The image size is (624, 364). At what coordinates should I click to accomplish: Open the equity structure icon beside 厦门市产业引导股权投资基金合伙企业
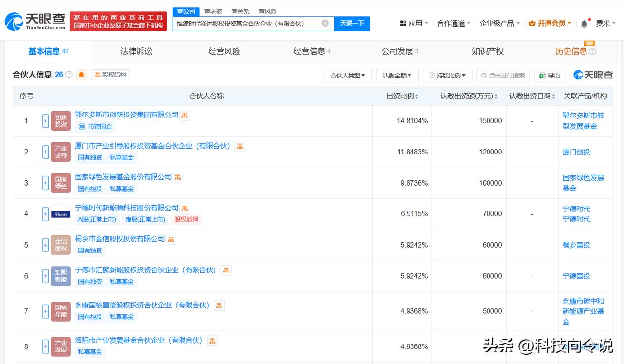(240, 146)
